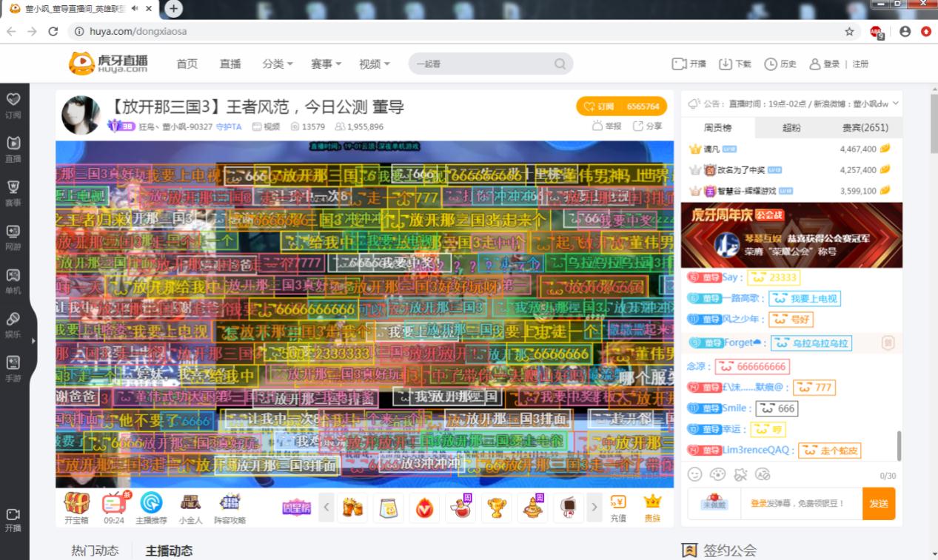Click the 一起看 search input field
The width and height of the screenshot is (938, 560).
click(x=481, y=64)
